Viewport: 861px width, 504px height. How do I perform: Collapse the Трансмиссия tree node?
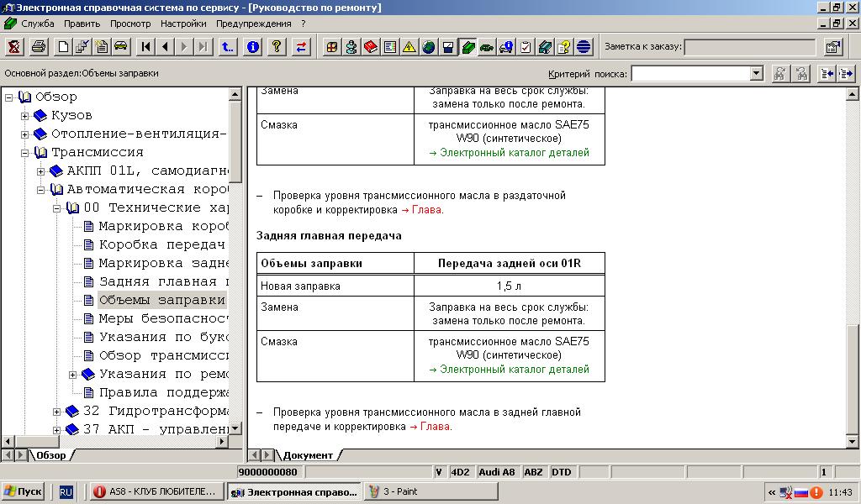[25, 153]
